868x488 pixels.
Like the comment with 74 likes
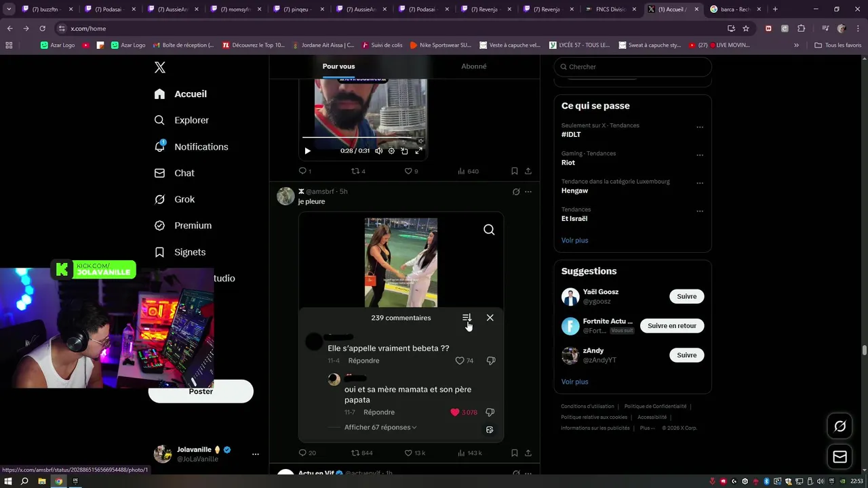pos(459,361)
